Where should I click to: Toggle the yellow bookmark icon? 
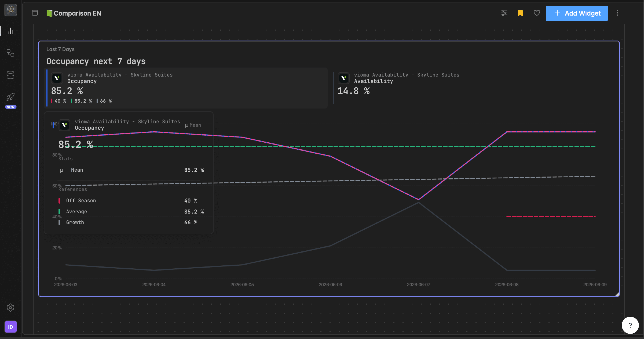click(520, 13)
